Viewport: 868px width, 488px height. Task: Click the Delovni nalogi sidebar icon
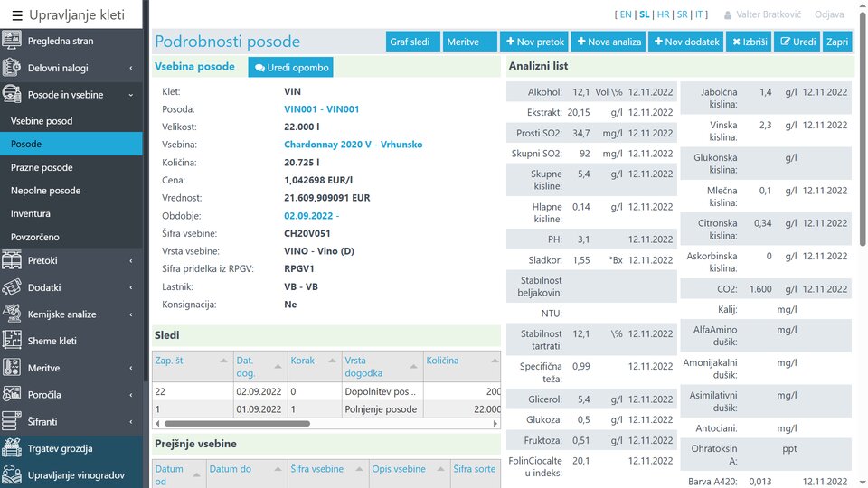[x=13, y=68]
